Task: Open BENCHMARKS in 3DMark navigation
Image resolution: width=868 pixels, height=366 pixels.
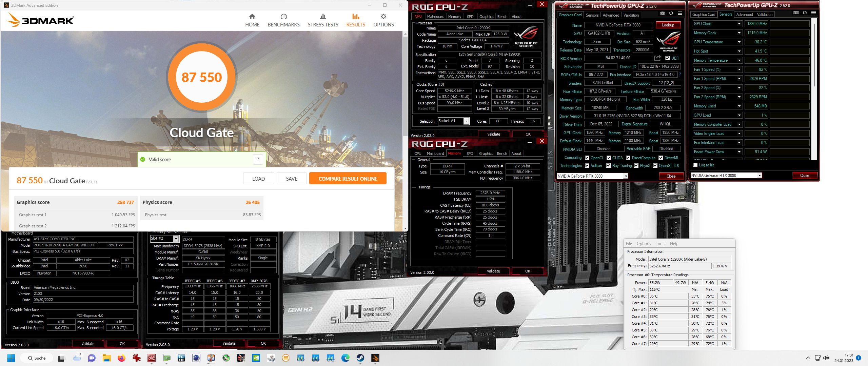Action: (283, 20)
